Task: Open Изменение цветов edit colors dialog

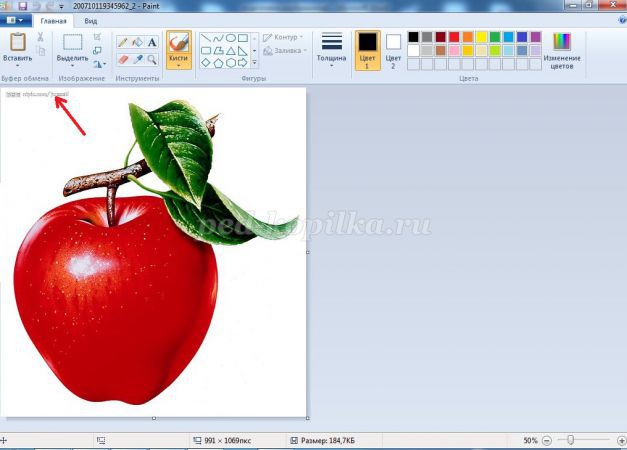Action: point(562,50)
